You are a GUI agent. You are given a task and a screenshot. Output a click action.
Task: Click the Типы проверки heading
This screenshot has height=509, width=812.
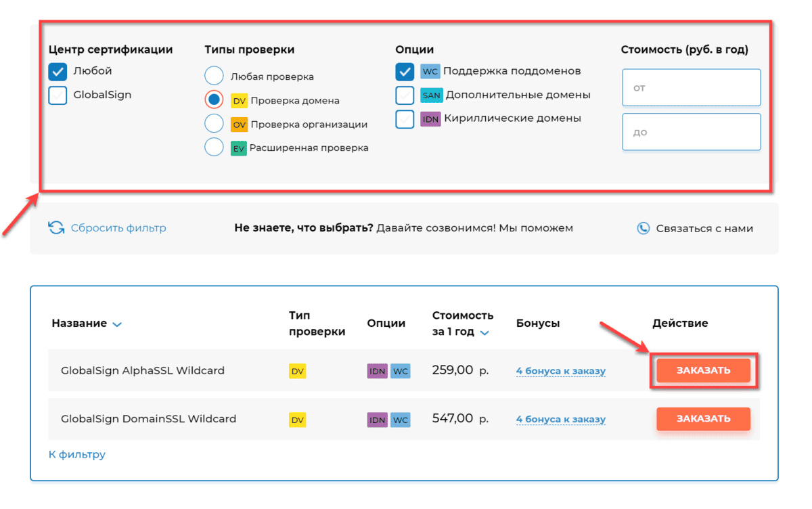click(x=249, y=49)
